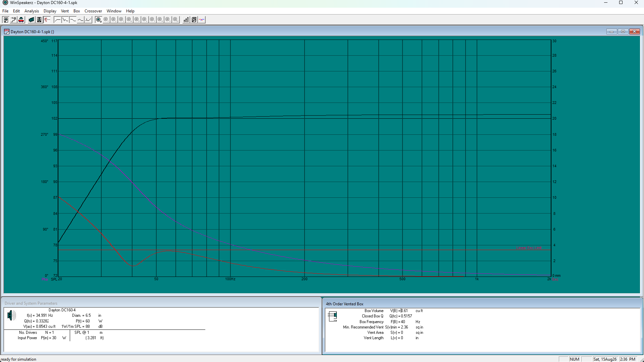Click the Q(ts) = 0.33282 parameter
This screenshot has width=644, height=362.
pos(37,321)
